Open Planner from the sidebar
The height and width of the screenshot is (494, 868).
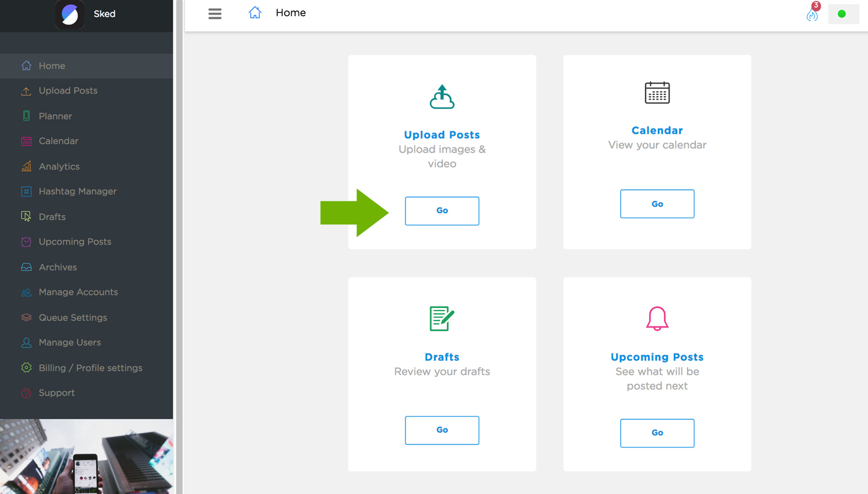click(x=55, y=116)
